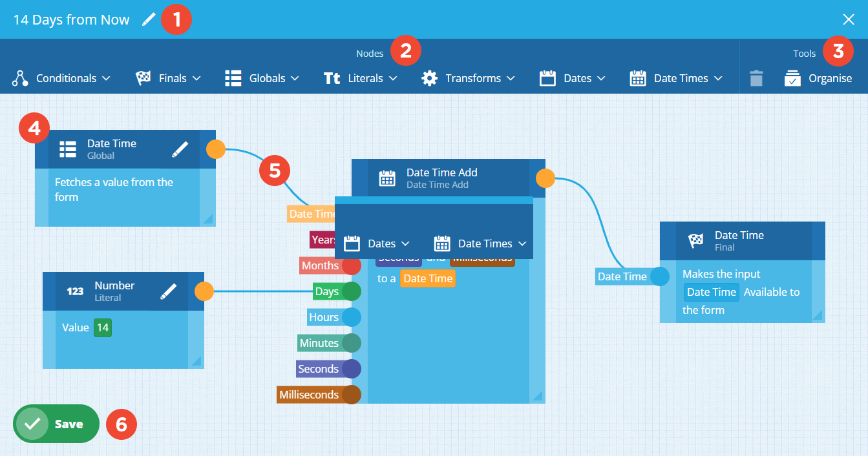
Task: Open the Globals dropdown menu
Action: click(x=262, y=78)
